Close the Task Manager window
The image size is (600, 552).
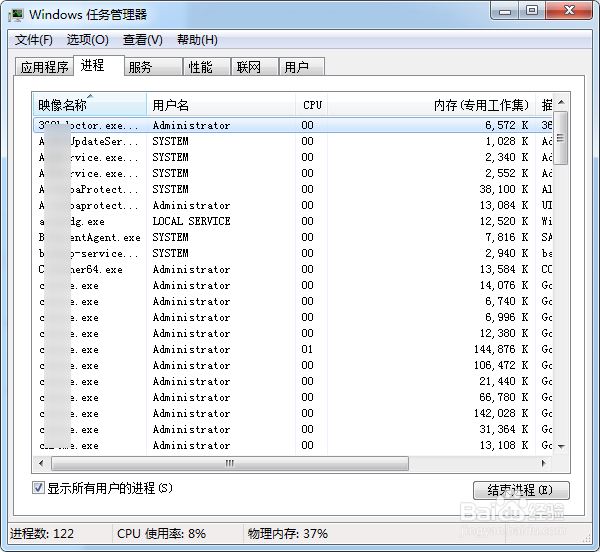point(569,11)
